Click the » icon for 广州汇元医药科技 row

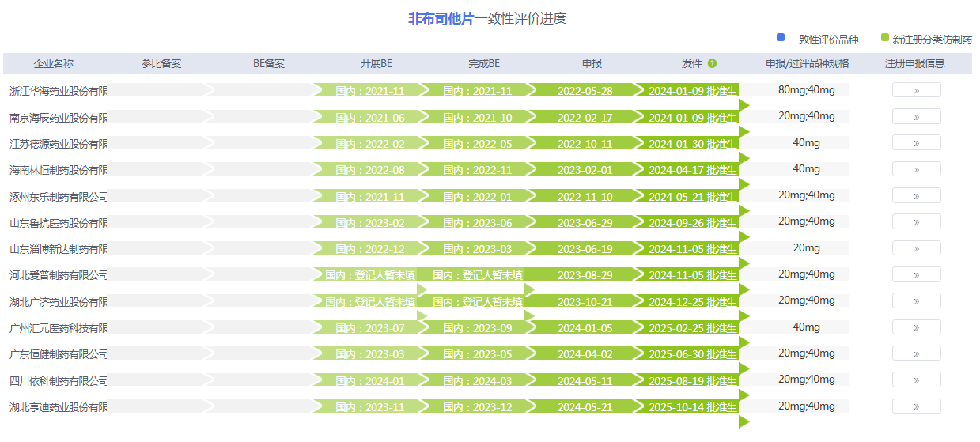tap(916, 327)
